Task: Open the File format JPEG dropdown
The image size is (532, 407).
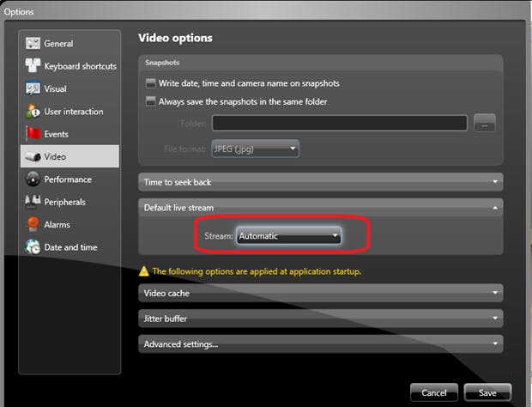Action: coord(256,149)
